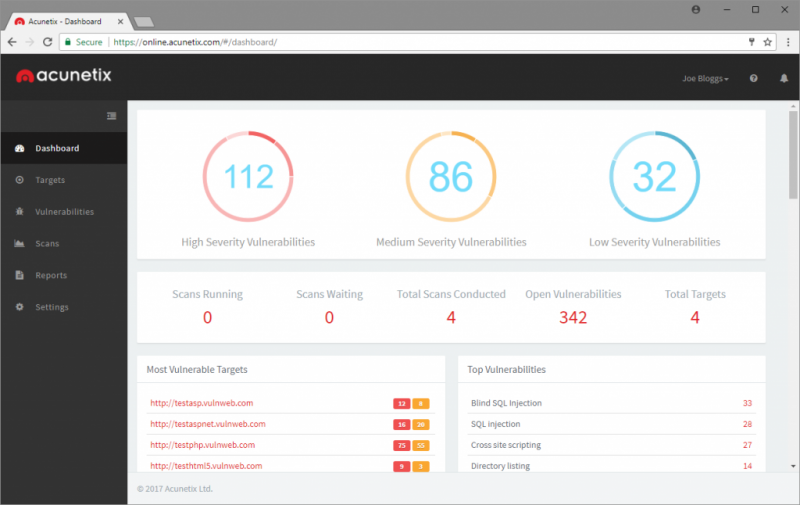Image resolution: width=800 pixels, height=505 pixels.
Task: Click the Targets bullseye icon
Action: (19, 180)
